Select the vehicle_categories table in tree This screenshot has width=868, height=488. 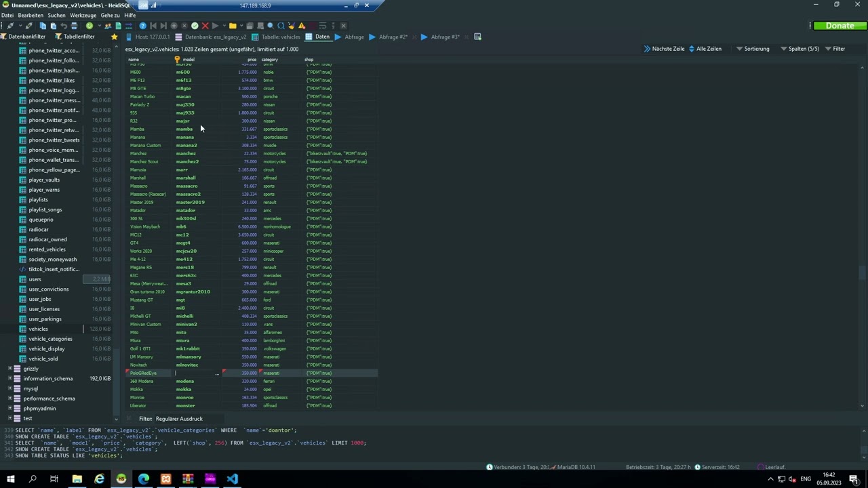click(50, 339)
